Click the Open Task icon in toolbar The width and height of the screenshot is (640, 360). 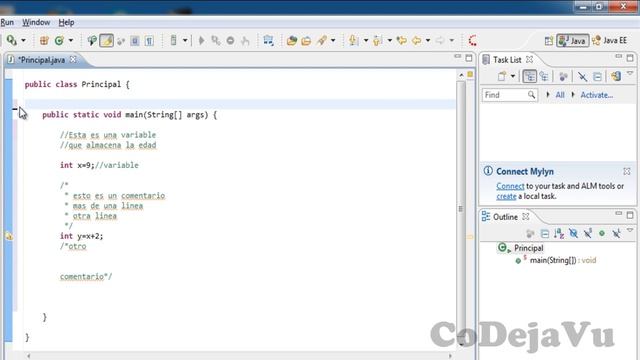[x=268, y=40]
